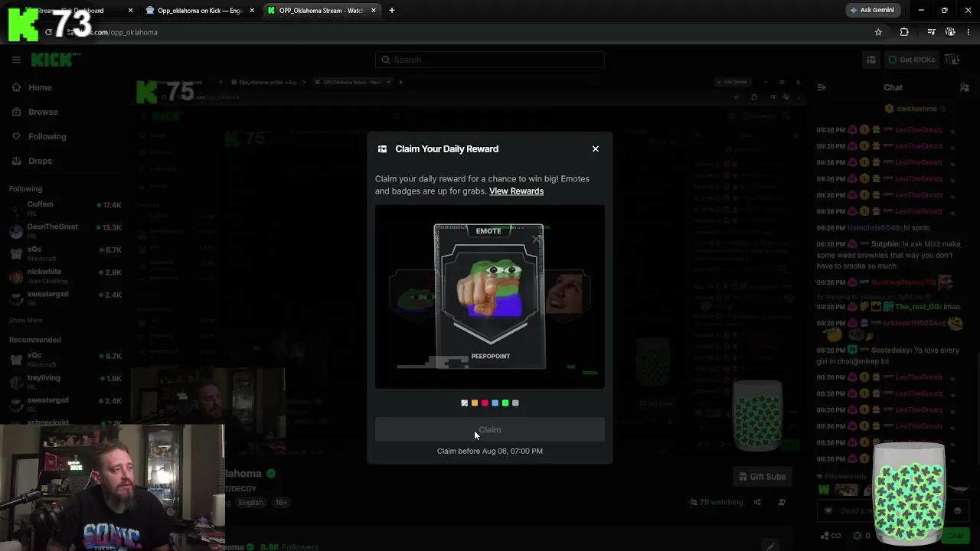Collapse the chat panel with arrow icon
The height and width of the screenshot is (551, 980).
821,87
